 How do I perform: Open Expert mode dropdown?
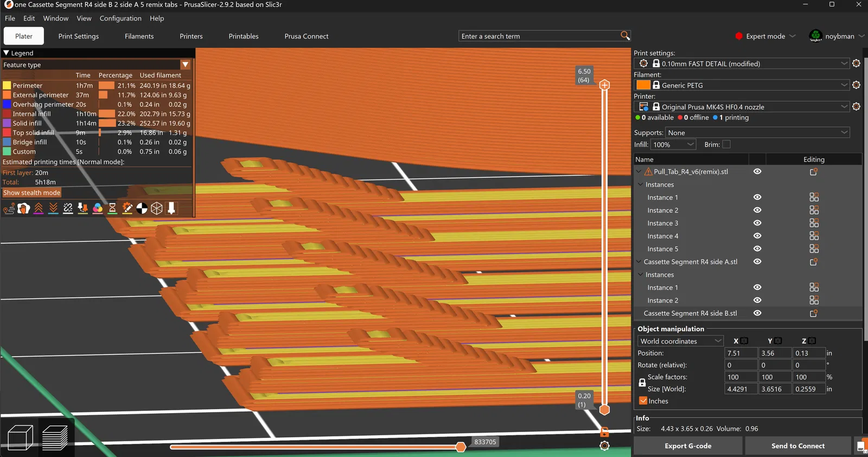[765, 36]
